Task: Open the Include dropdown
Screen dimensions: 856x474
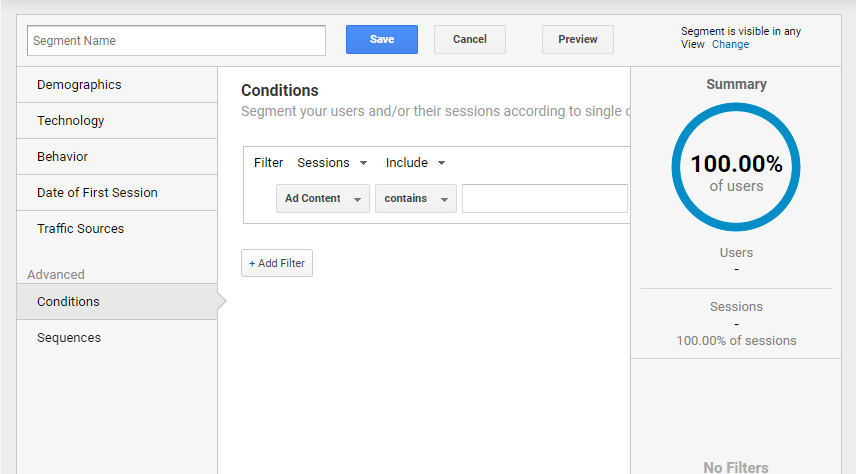Action: click(x=415, y=163)
